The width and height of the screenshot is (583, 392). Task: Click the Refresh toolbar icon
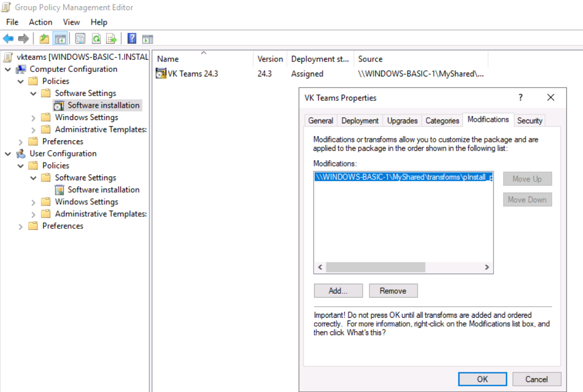click(96, 39)
